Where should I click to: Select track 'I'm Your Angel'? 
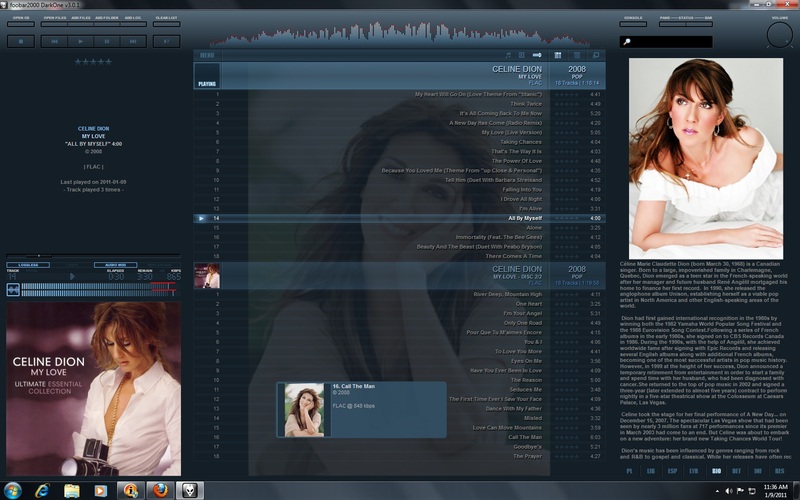tap(399, 313)
